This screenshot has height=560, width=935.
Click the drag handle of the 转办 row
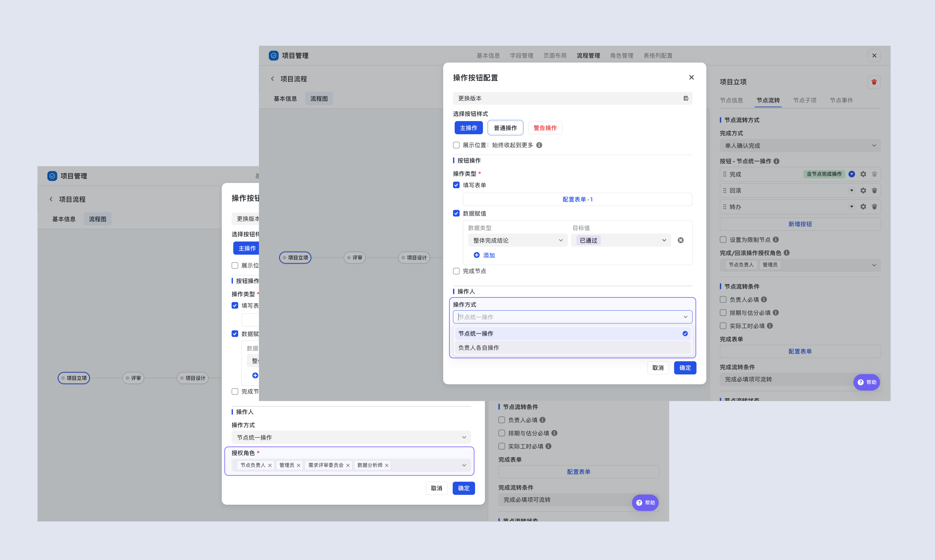[x=724, y=207]
